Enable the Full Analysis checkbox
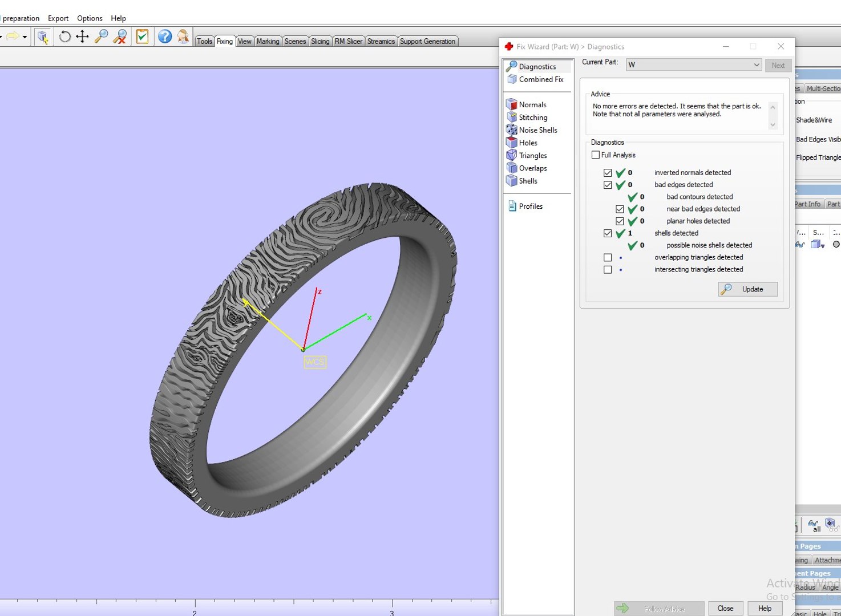This screenshot has height=616, width=841. [x=596, y=155]
